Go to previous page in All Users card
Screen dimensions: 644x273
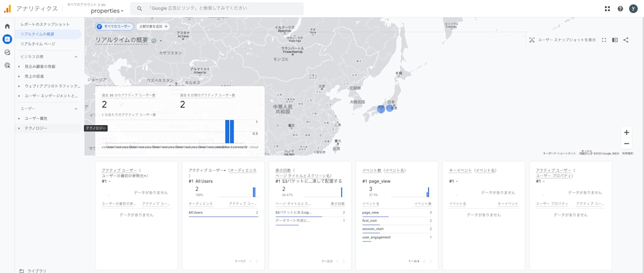(x=250, y=261)
